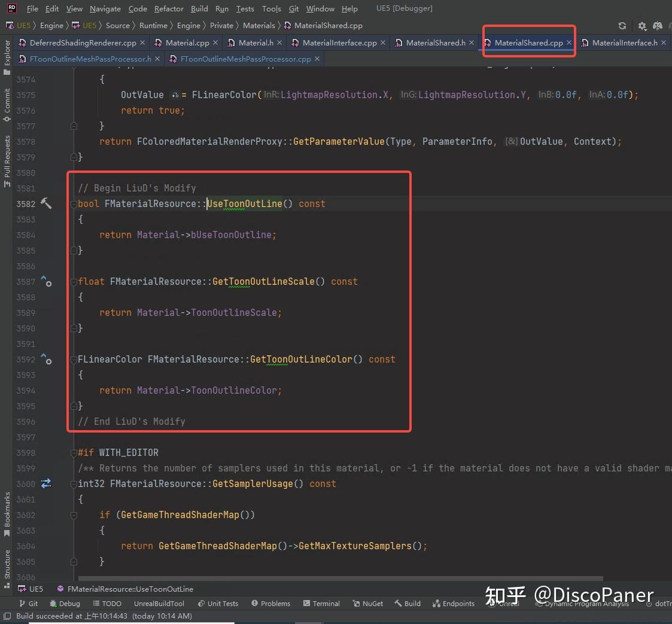Click the Unreal gamepad icon in the toolbar
This screenshot has width=672, height=624.
658,26
